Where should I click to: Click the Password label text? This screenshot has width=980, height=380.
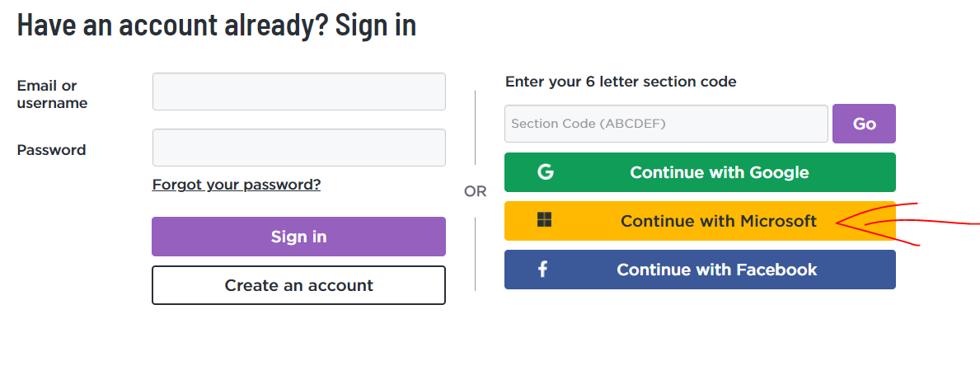pos(51,150)
